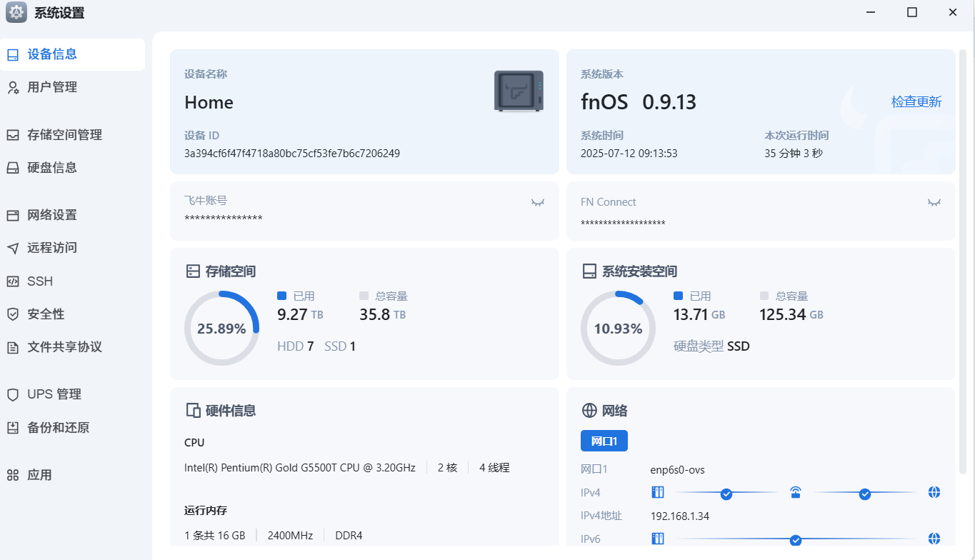
Task: Go to 网络设置 section
Action: 52,215
